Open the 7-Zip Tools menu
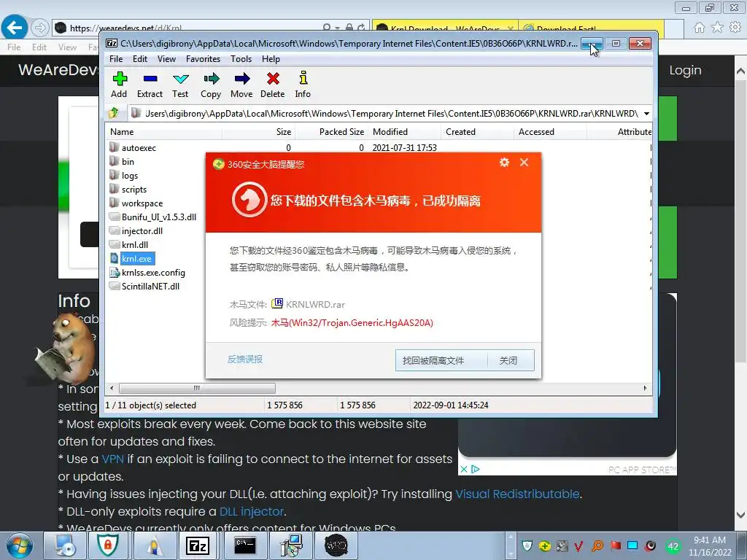The height and width of the screenshot is (560, 747). click(241, 59)
